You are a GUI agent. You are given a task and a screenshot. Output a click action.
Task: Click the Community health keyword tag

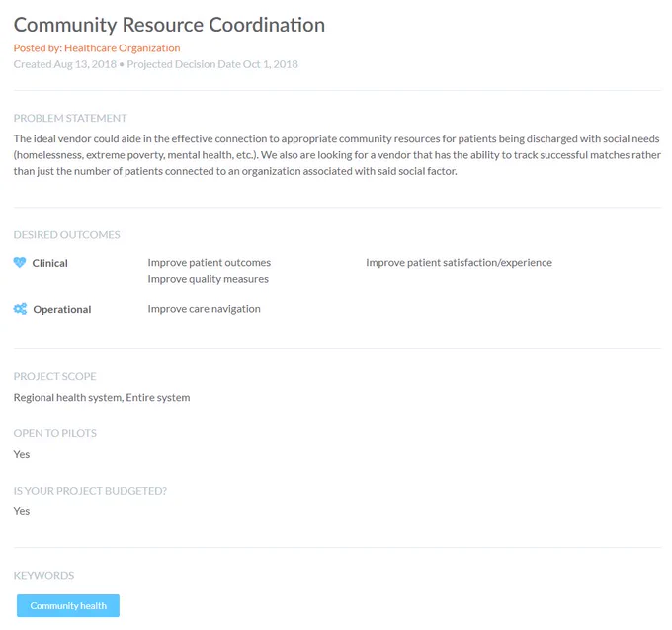point(68,605)
